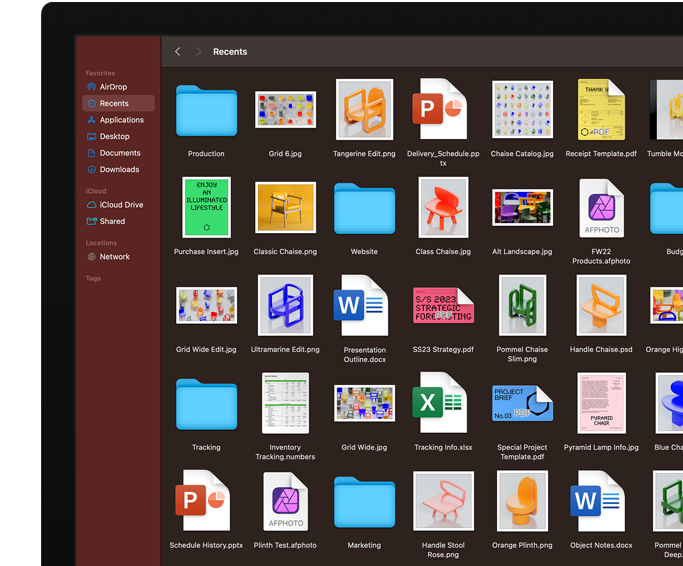Screen dimensions: 683x566
Task: Select Desktop in the sidebar
Action: tap(114, 136)
